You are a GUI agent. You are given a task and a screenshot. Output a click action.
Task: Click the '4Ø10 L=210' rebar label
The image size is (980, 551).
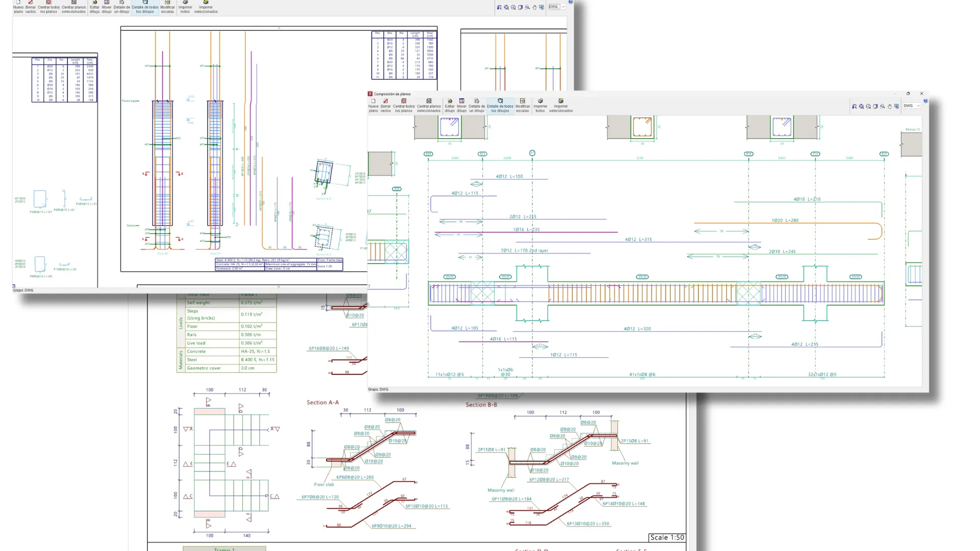(807, 199)
